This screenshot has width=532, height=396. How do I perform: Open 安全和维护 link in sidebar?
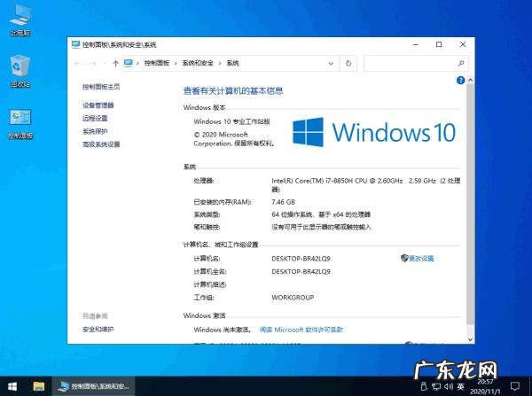(98, 330)
